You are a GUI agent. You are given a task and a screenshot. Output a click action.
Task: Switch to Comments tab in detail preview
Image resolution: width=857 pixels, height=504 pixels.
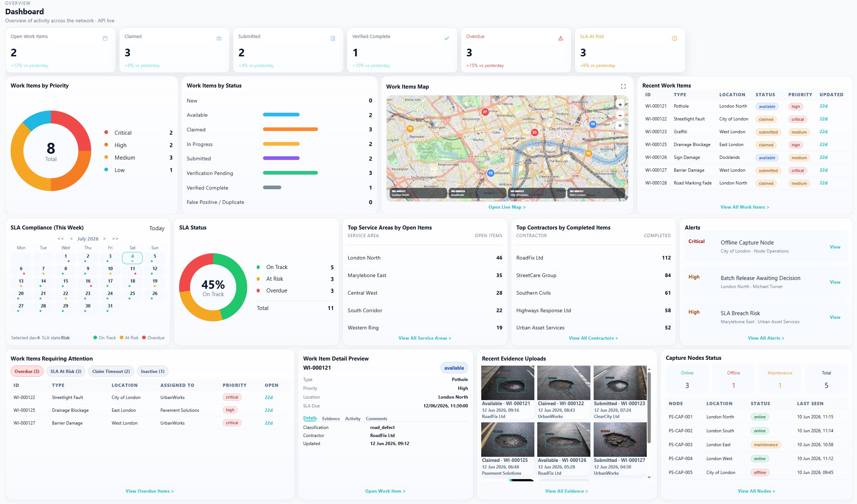pos(376,418)
